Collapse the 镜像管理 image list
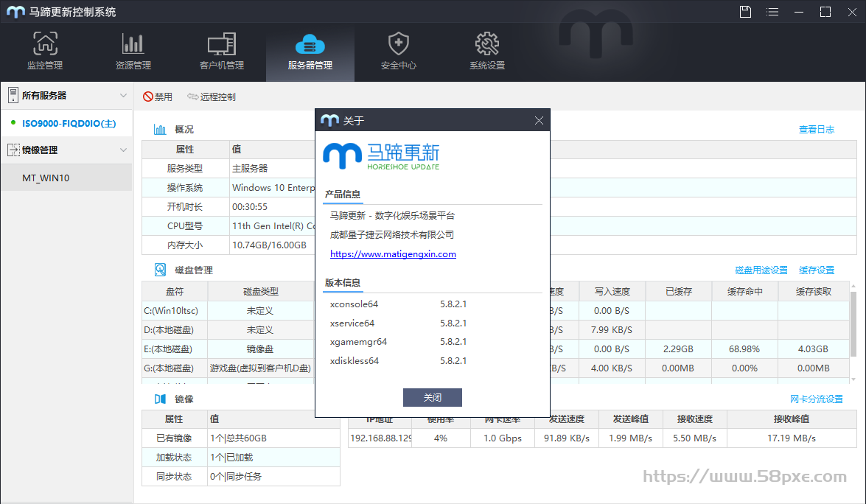Screen dimensions: 866x504 123,150
